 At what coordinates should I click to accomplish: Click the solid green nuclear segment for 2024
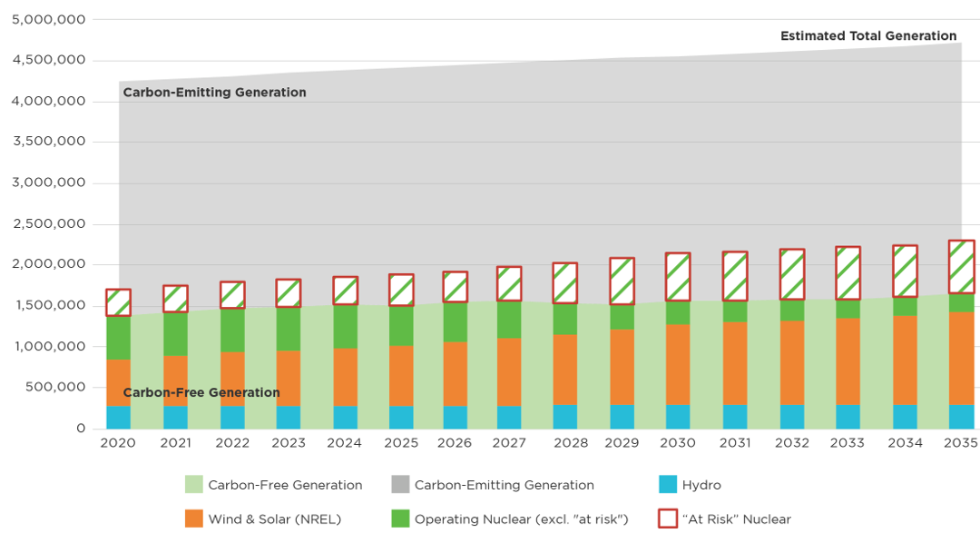345,326
